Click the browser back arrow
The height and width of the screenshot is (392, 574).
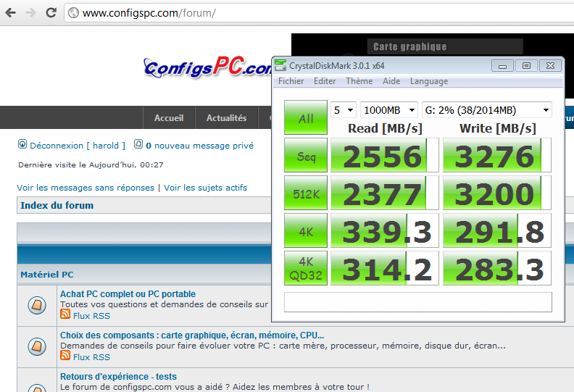(10, 13)
